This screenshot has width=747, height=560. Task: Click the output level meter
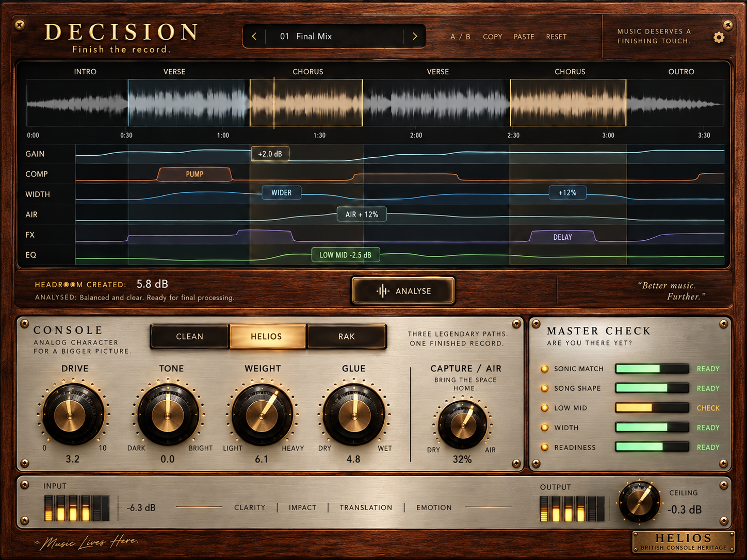[x=572, y=509]
